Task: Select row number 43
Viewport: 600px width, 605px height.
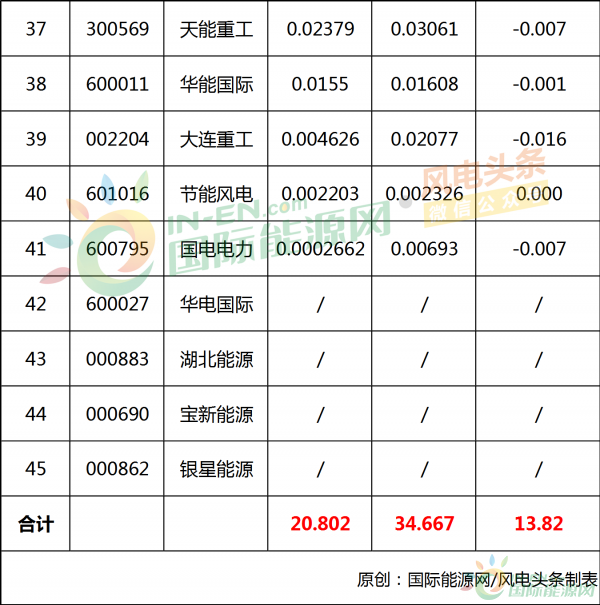Action: (36, 359)
